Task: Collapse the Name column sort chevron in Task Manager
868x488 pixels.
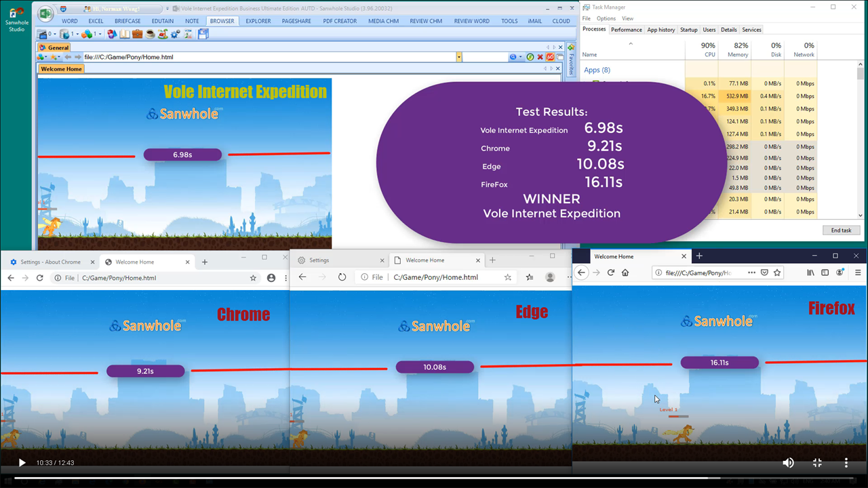Action: (x=631, y=44)
